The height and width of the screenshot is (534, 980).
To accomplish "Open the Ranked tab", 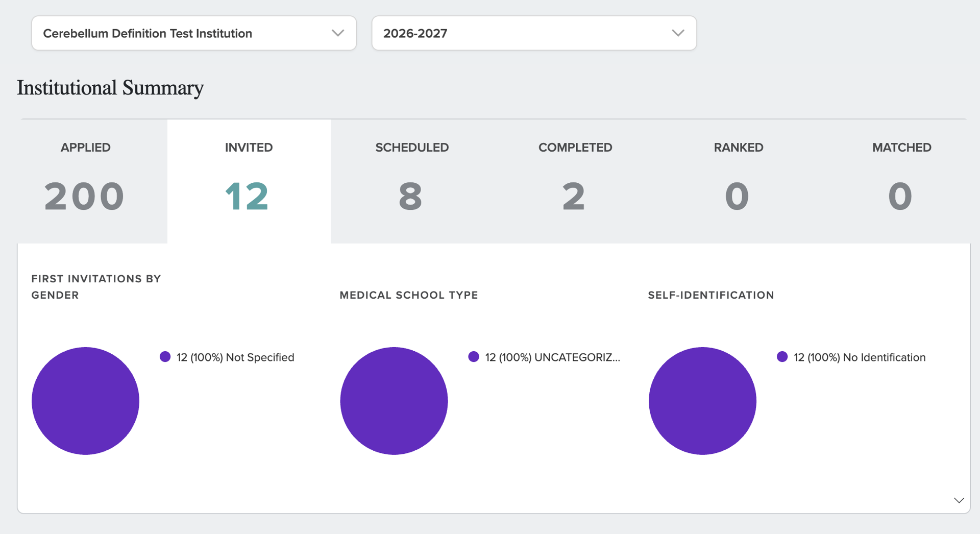I will coord(739,181).
